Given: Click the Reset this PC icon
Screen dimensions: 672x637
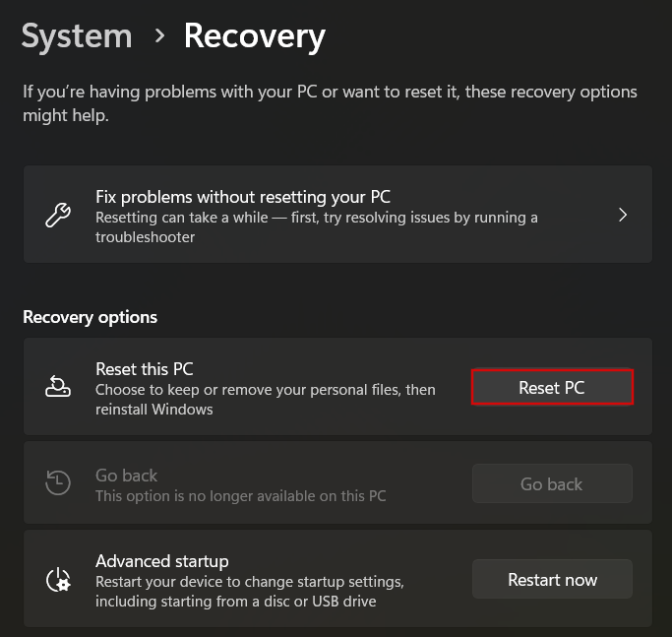Looking at the screenshot, I should pos(58,386).
